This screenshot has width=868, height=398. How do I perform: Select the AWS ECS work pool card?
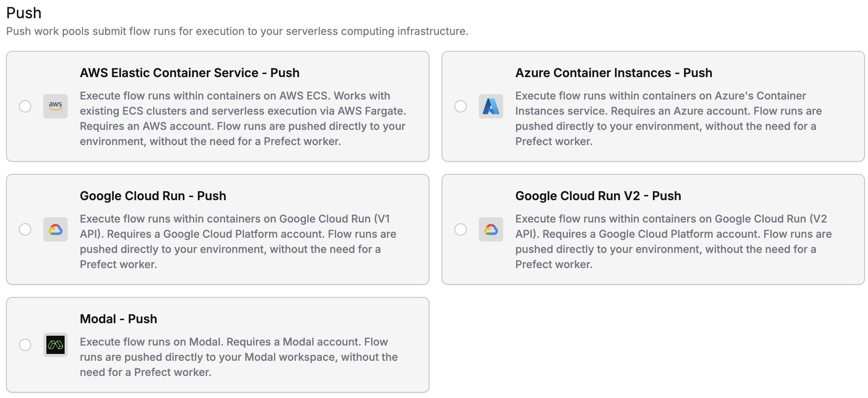(218, 107)
